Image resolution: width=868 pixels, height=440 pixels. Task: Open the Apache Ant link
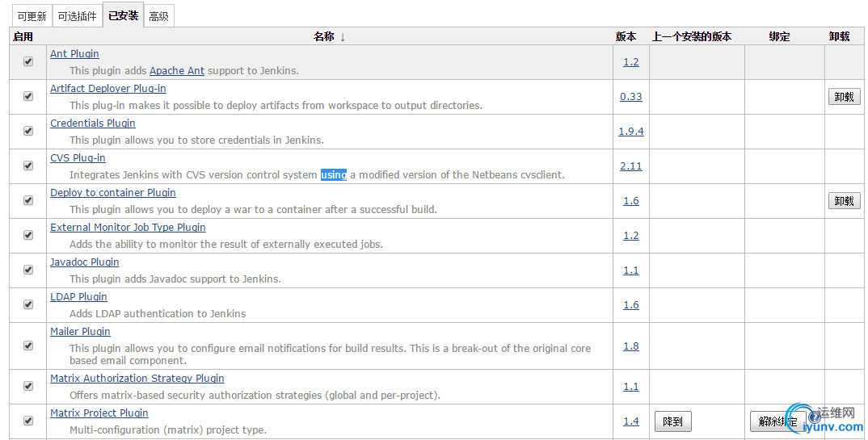pos(176,71)
